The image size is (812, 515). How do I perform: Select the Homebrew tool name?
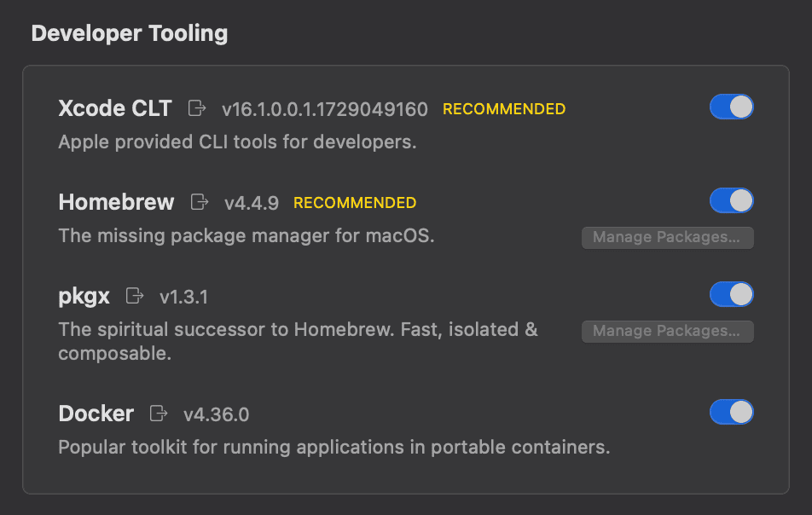pyautogui.click(x=116, y=202)
